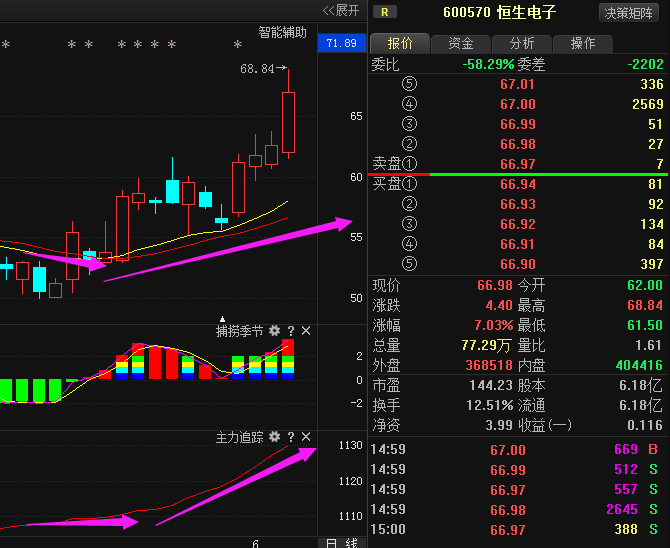Click the blue 71.89 price axis label
This screenshot has height=548, width=670.
(341, 43)
